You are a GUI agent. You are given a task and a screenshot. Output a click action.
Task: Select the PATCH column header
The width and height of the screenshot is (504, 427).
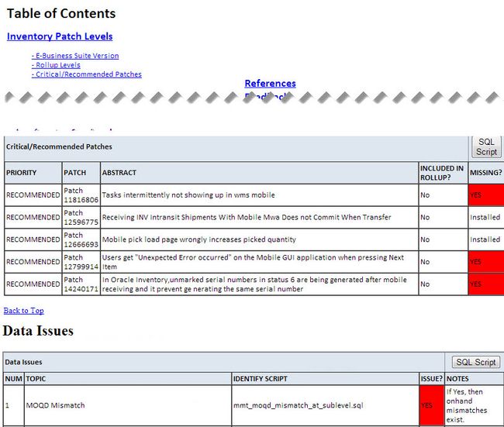coord(81,173)
